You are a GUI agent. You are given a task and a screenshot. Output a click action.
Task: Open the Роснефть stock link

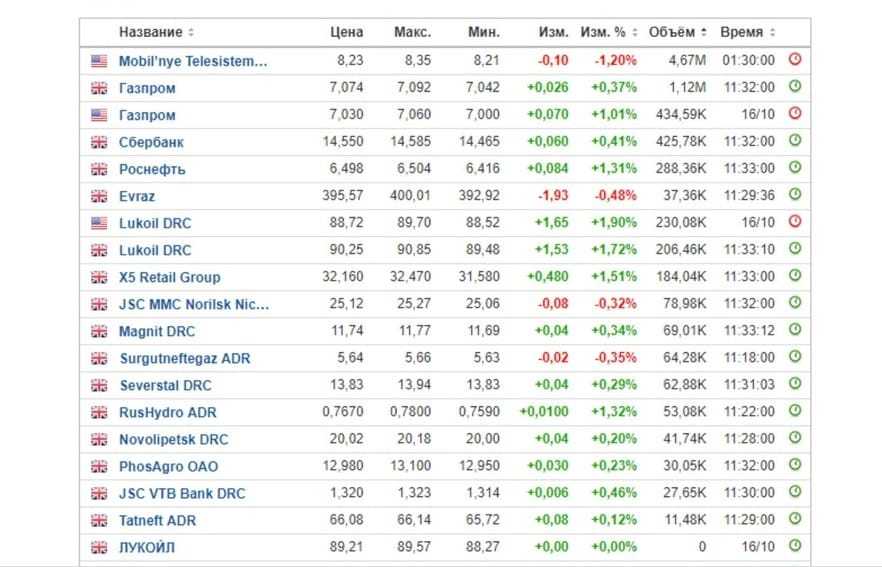pos(152,169)
